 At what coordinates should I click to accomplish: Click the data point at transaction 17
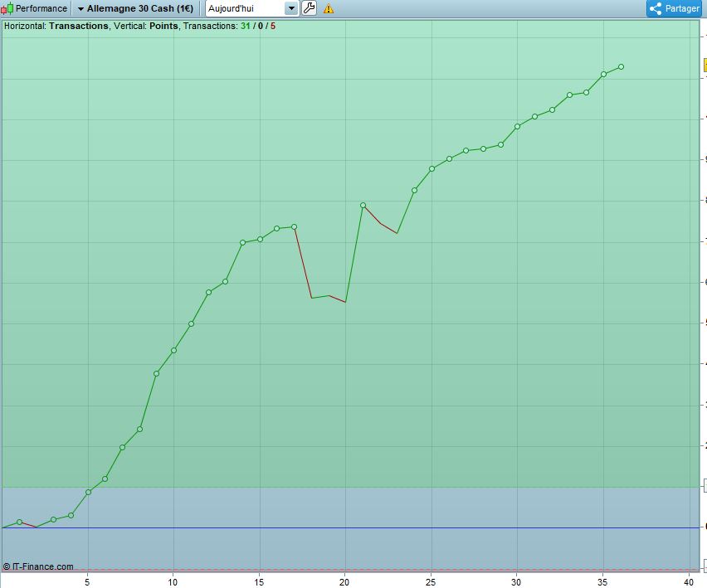[294, 226]
